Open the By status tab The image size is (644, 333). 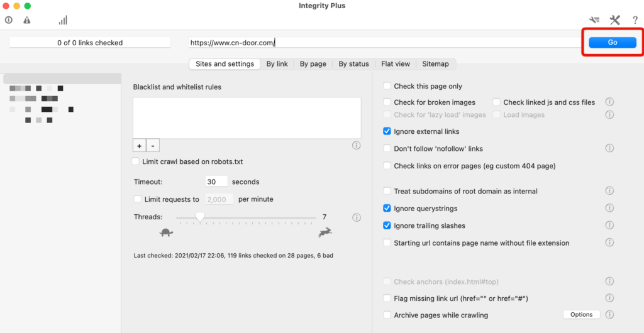tap(353, 64)
